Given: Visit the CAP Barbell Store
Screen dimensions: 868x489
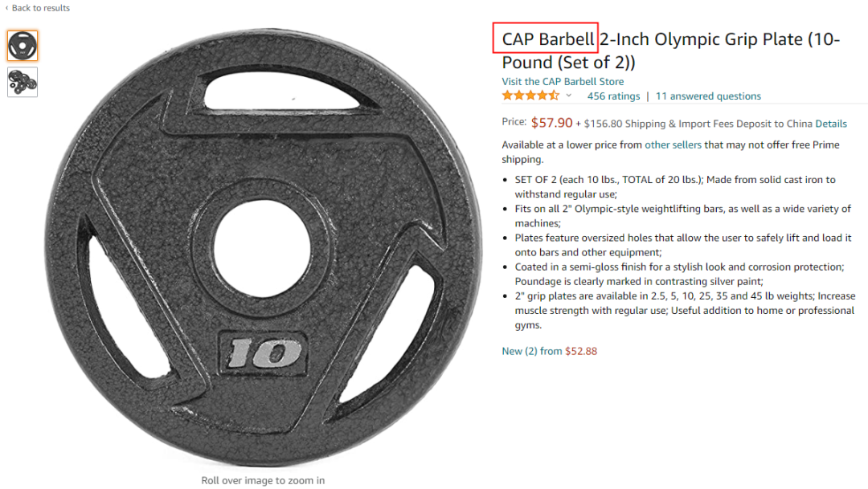Looking at the screenshot, I should [x=563, y=81].
